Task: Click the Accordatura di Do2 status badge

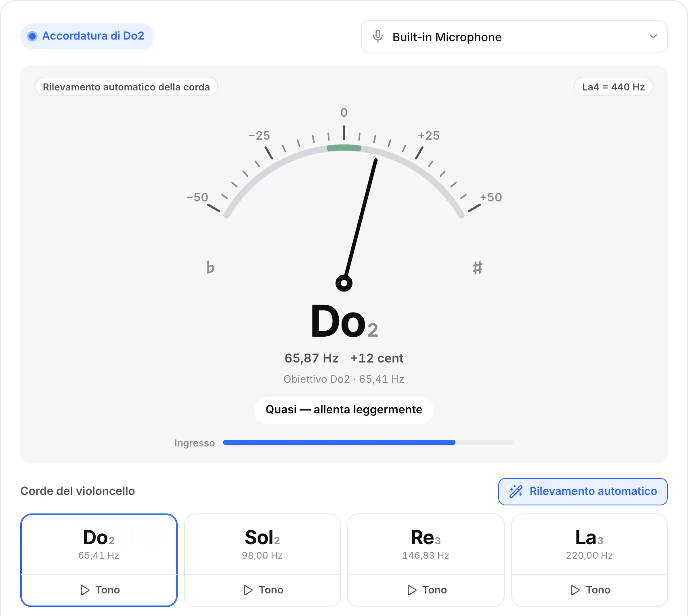Action: coord(87,36)
